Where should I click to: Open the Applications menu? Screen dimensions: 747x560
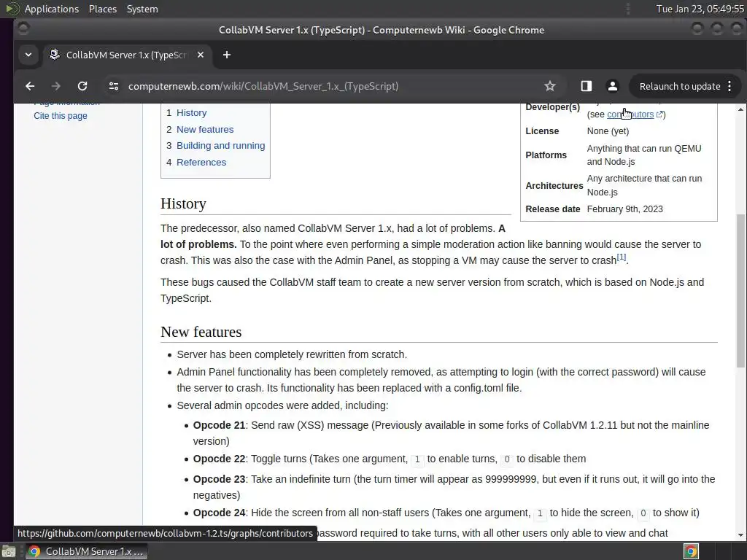click(52, 9)
